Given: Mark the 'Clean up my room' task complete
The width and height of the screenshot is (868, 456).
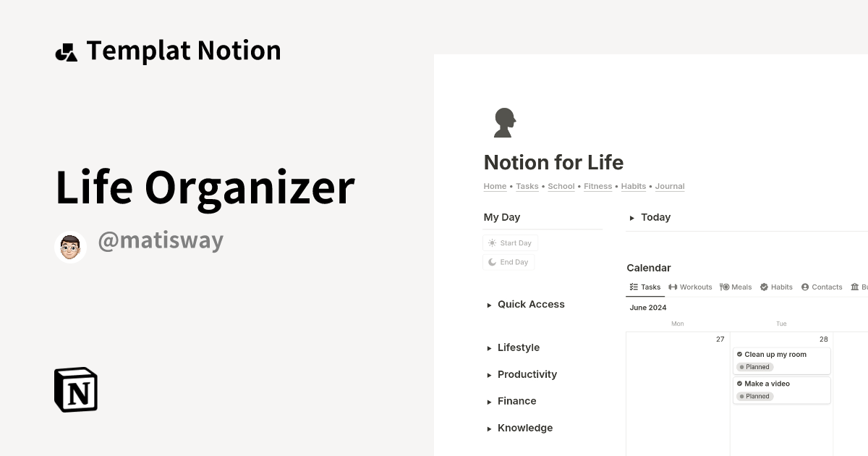Looking at the screenshot, I should pyautogui.click(x=739, y=354).
